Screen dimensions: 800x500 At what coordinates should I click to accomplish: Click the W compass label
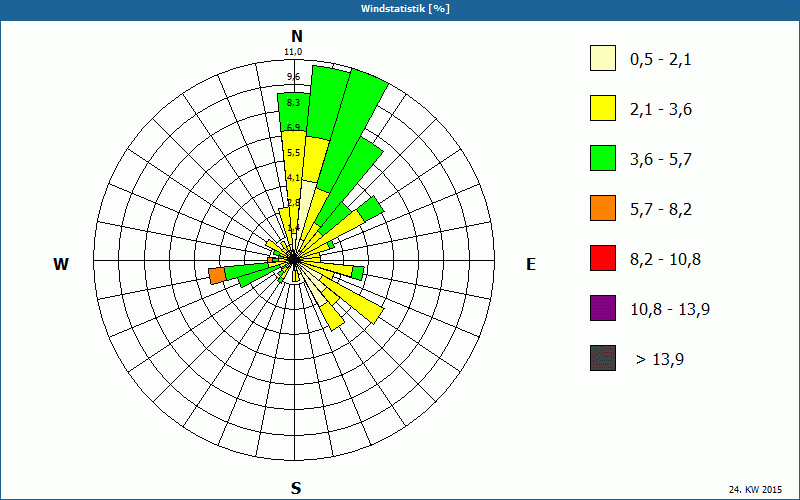[61, 264]
